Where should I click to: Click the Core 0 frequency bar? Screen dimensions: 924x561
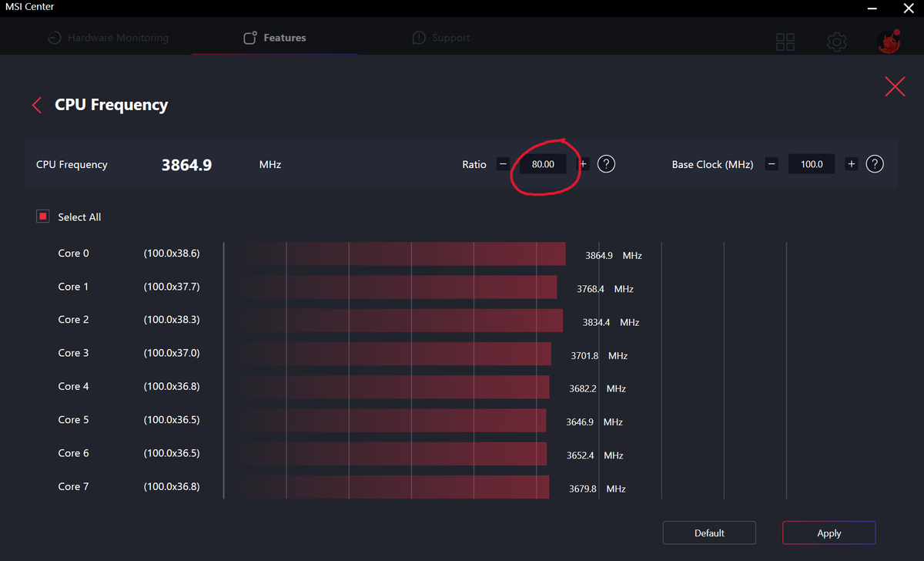point(393,253)
